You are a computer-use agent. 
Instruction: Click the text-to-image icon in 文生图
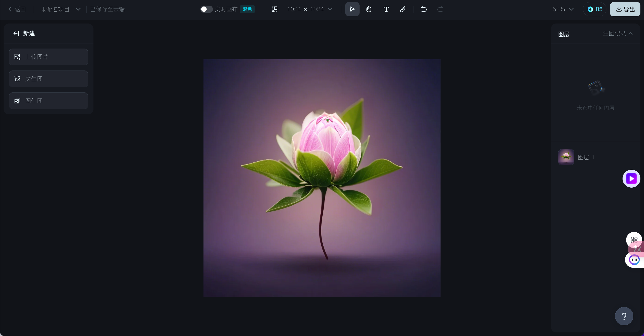[x=17, y=79]
